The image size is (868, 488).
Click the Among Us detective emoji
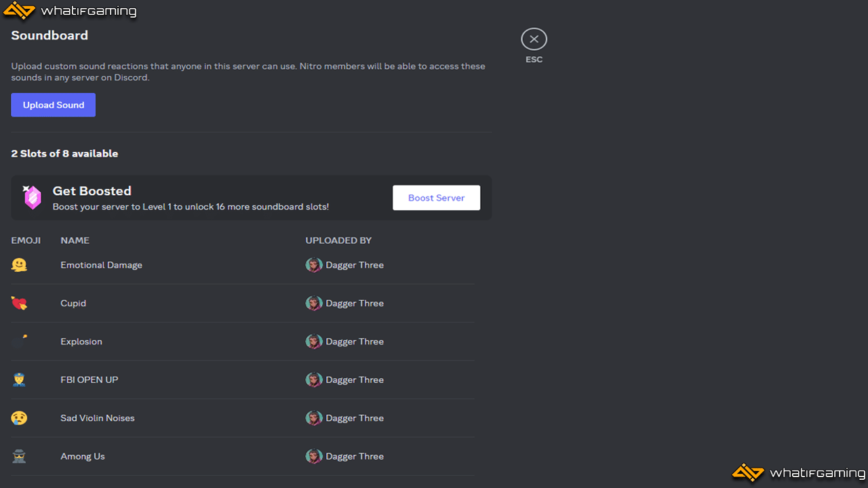(x=19, y=456)
